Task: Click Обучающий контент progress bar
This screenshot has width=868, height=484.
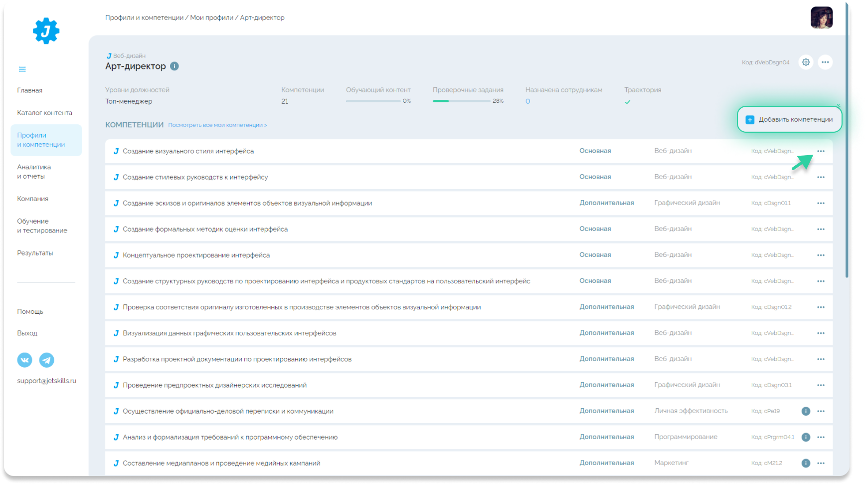Action: tap(373, 101)
